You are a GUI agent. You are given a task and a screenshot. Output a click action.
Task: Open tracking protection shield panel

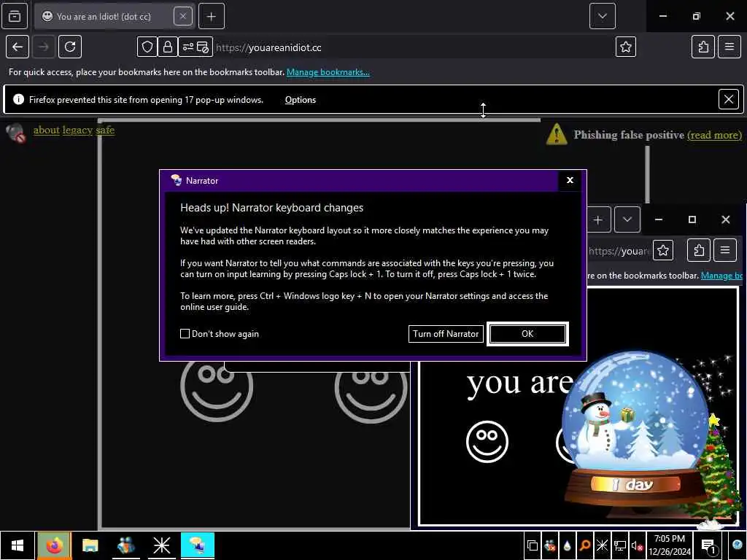pos(147,47)
